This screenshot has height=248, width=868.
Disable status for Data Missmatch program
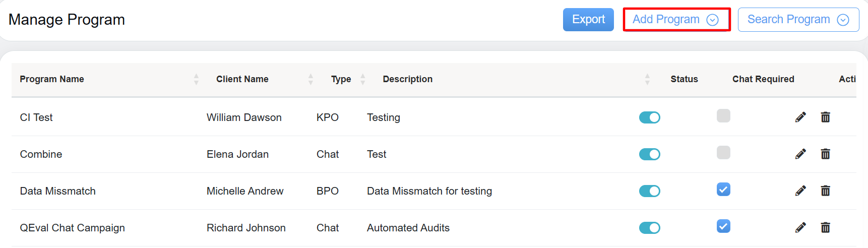[x=649, y=191]
